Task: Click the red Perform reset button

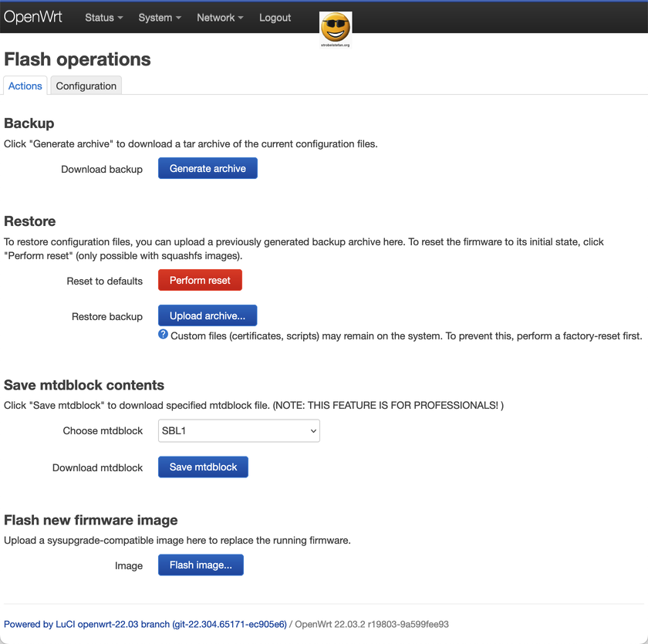Action: 200,281
